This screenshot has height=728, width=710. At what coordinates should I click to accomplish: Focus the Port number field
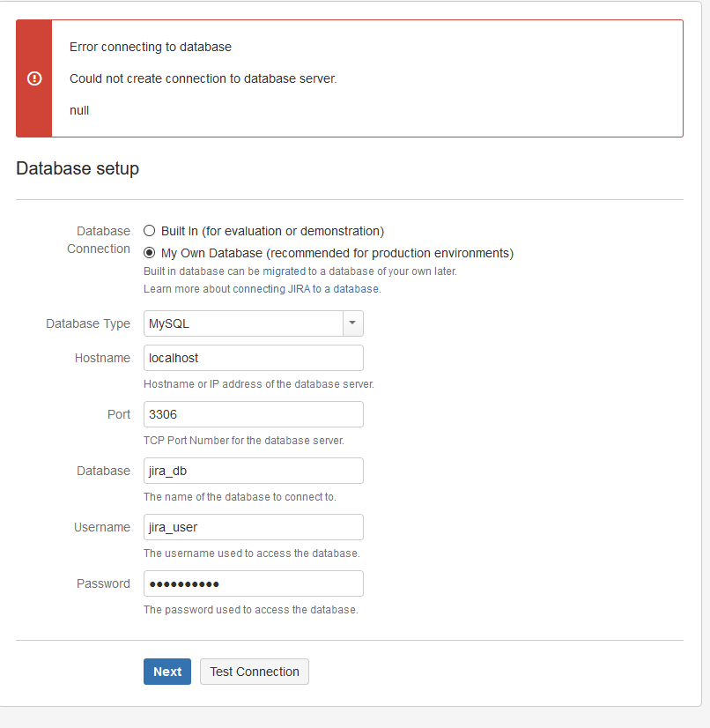pos(253,414)
